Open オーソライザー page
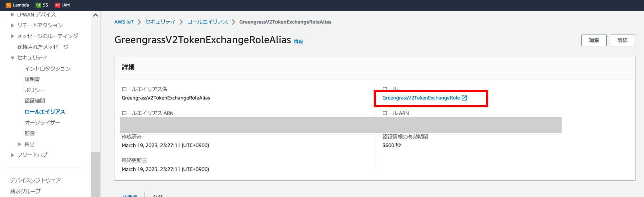This screenshot has width=644, height=197. point(42,122)
